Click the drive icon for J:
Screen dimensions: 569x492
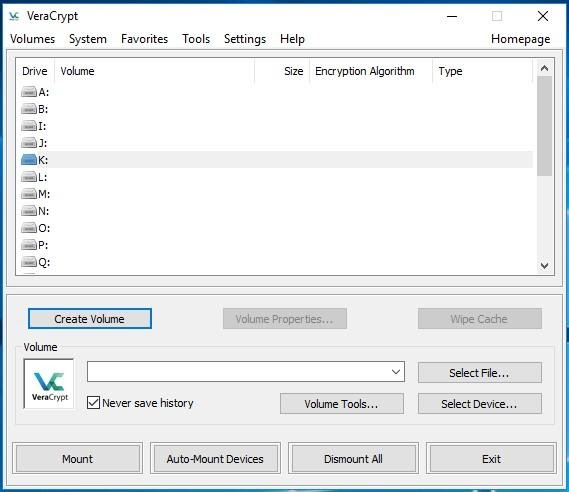click(29, 143)
